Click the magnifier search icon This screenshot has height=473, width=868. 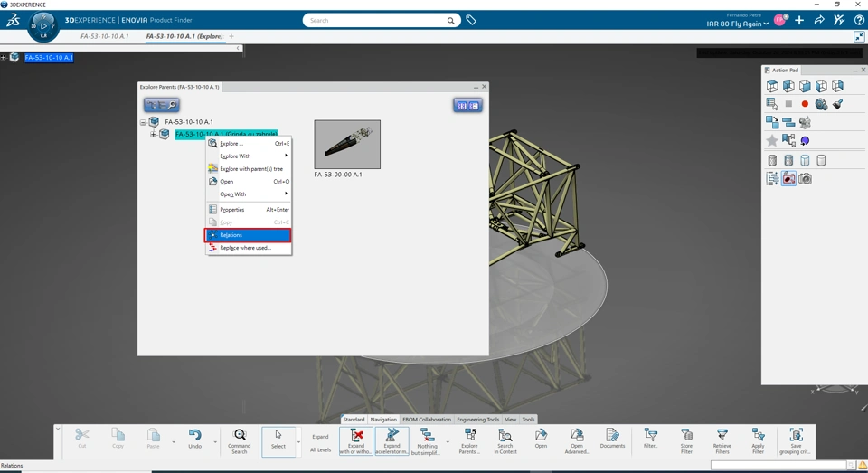pyautogui.click(x=451, y=21)
